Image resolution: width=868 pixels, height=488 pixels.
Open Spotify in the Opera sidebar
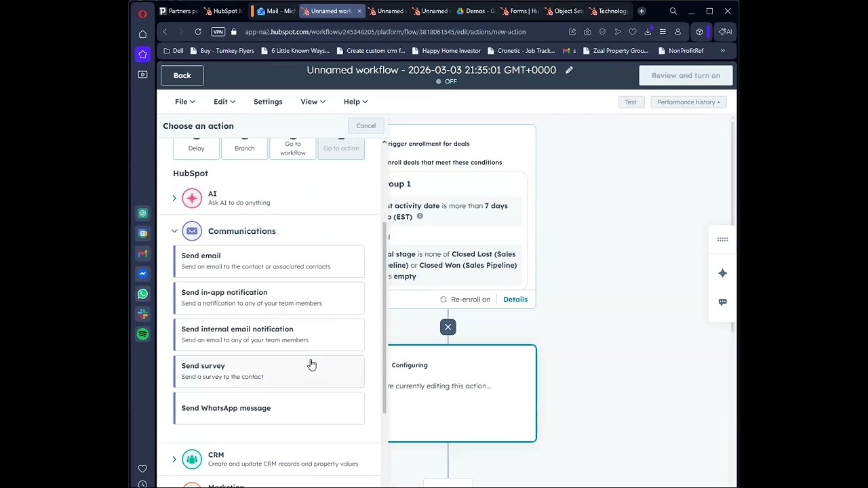[142, 334]
